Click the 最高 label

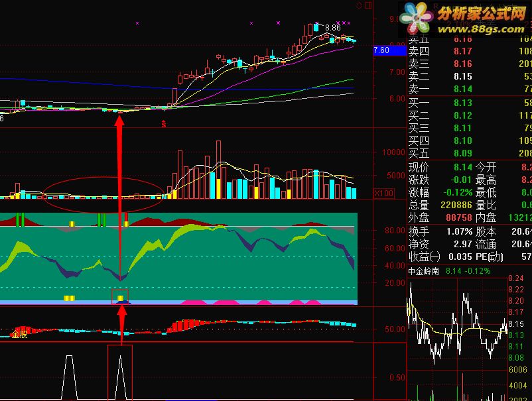[486, 180]
